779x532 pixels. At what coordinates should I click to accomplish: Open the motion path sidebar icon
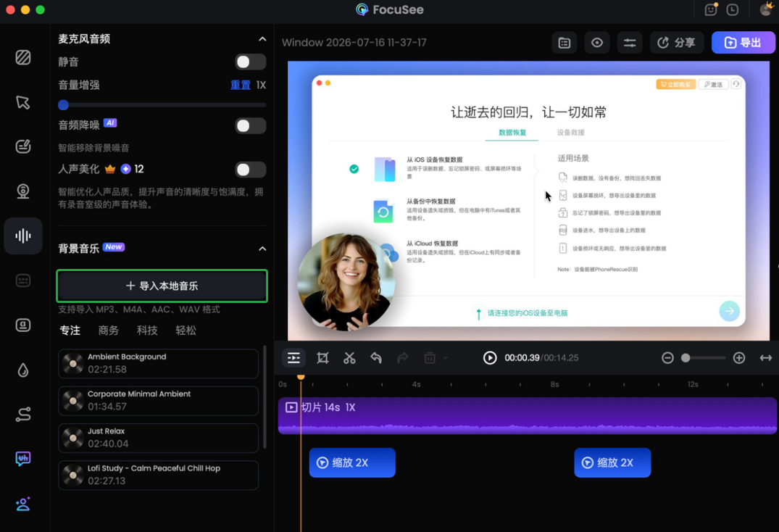click(23, 415)
